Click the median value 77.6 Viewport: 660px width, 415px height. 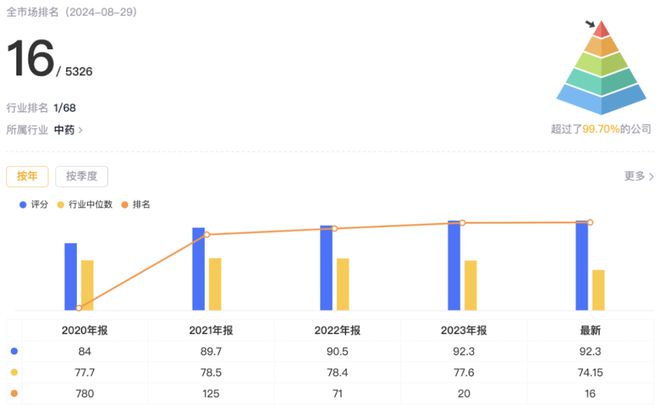click(464, 372)
